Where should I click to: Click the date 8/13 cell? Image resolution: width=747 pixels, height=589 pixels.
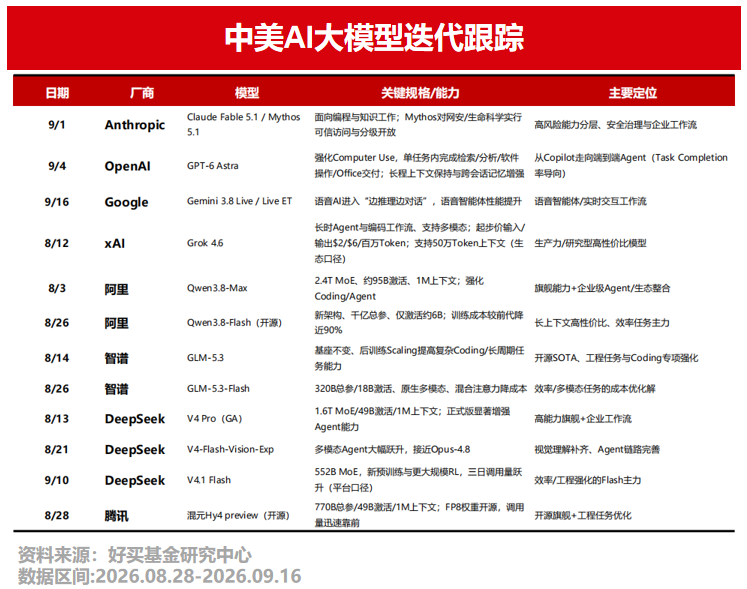pyautogui.click(x=57, y=419)
